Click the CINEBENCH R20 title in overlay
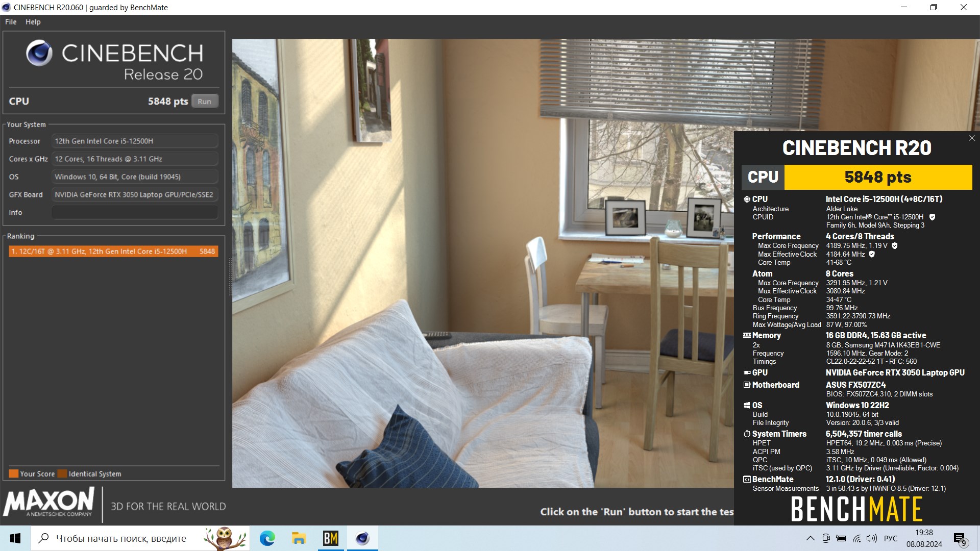 (857, 148)
